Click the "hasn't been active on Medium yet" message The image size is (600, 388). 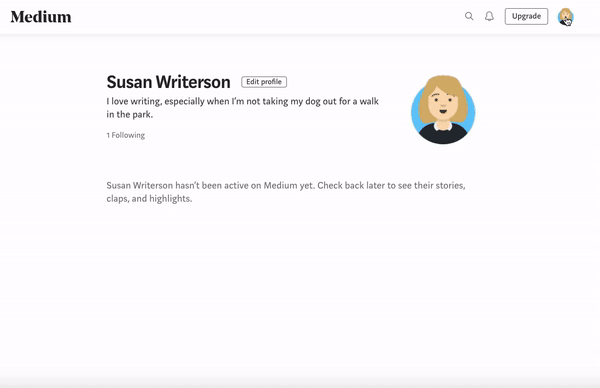286,192
